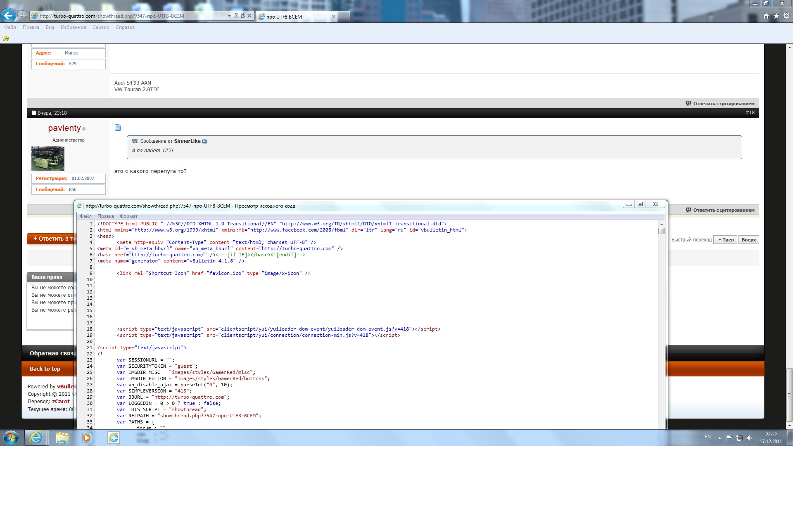The height and width of the screenshot is (532, 793).
Task: Open the browser Home icon
Action: [x=766, y=16]
